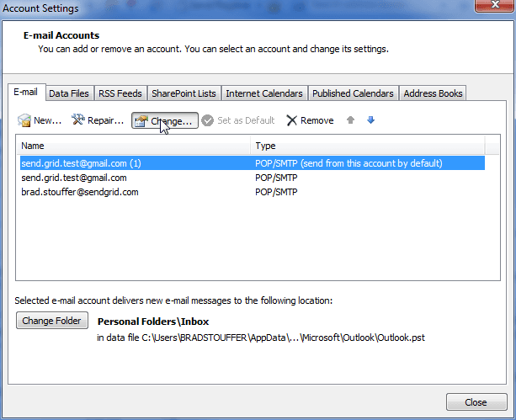Click the New account envelope icon

(x=24, y=121)
